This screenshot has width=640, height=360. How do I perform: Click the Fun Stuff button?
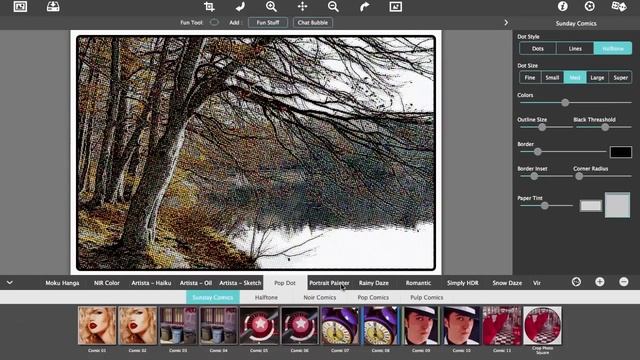(268, 22)
